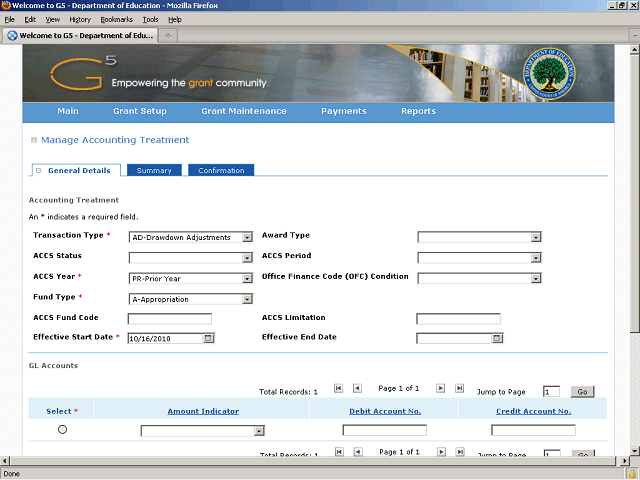Click the Firefox icon in title bar

pyautogui.click(x=6, y=5)
